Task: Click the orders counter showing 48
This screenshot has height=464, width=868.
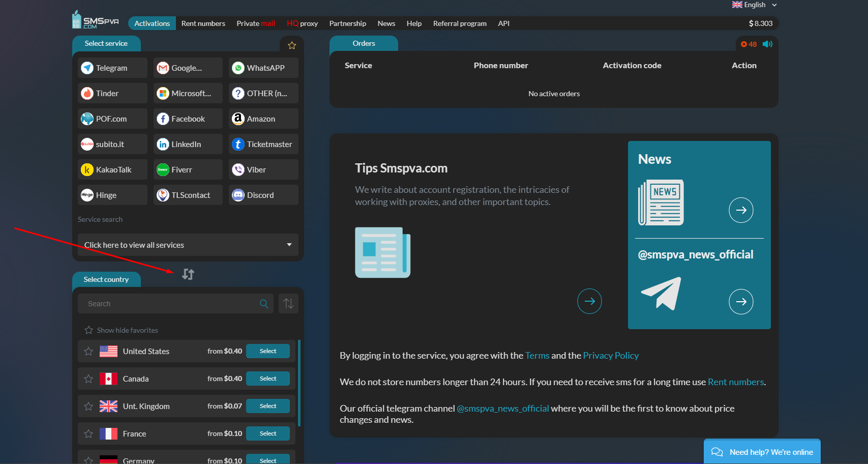Action: click(749, 44)
